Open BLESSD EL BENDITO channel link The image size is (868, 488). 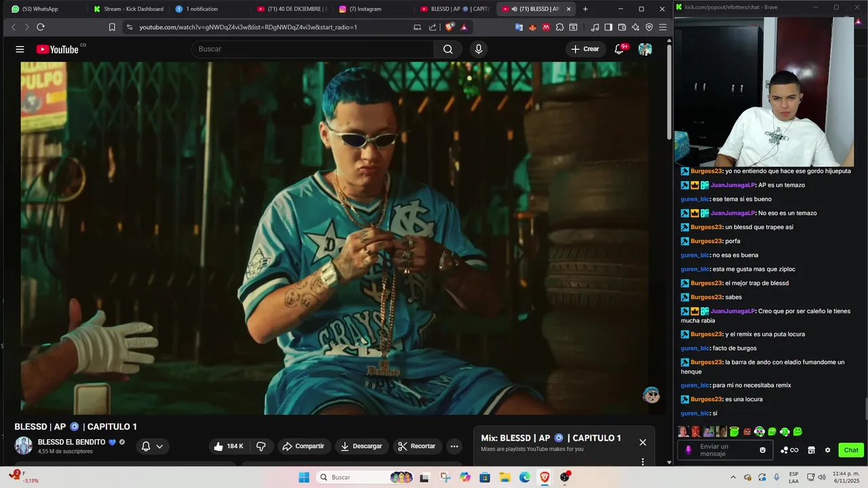[x=71, y=442]
